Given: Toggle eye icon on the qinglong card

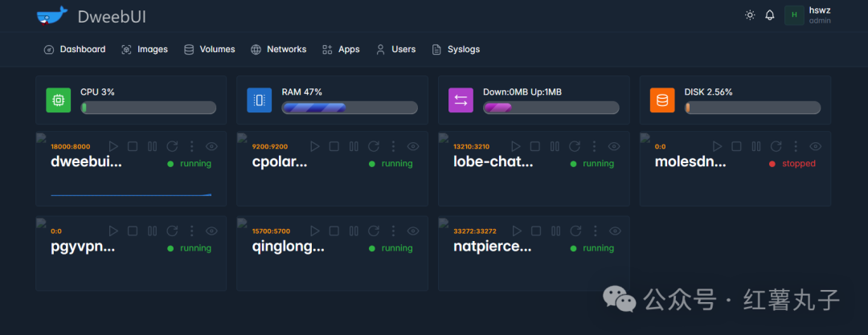Looking at the screenshot, I should coord(412,231).
